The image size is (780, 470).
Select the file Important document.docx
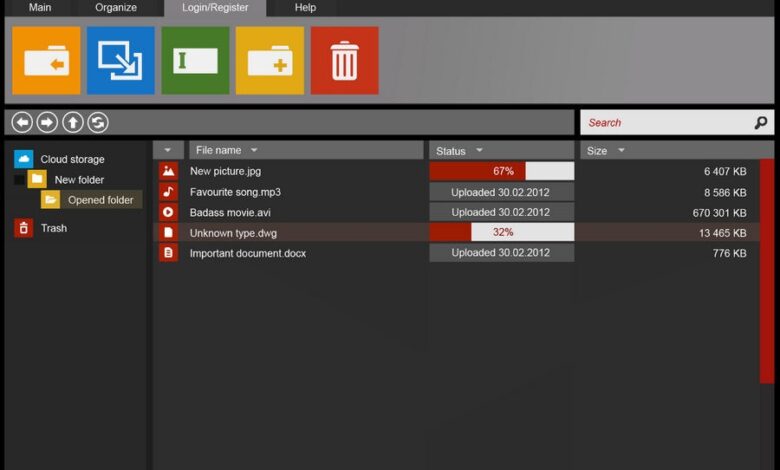tap(248, 253)
